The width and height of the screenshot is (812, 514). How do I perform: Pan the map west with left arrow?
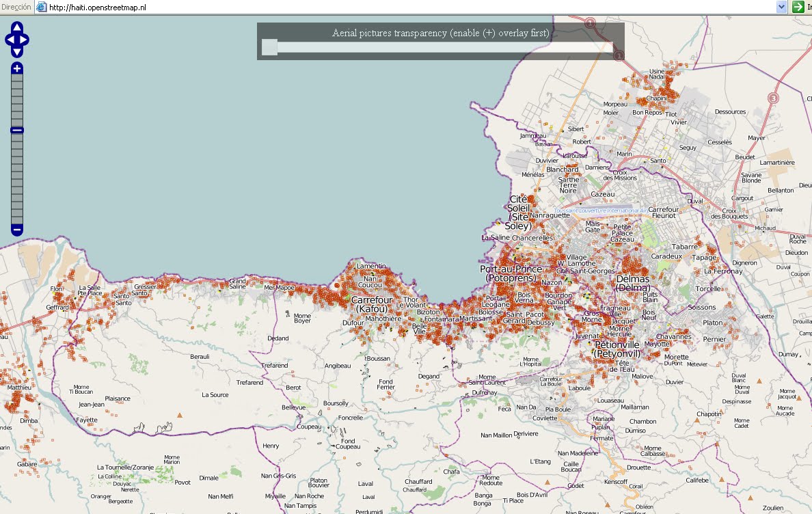10,40
